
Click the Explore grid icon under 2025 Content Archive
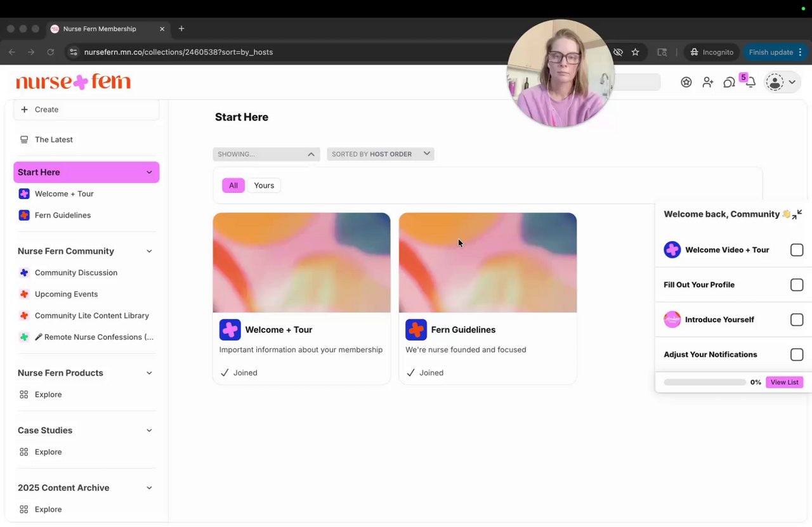click(24, 509)
